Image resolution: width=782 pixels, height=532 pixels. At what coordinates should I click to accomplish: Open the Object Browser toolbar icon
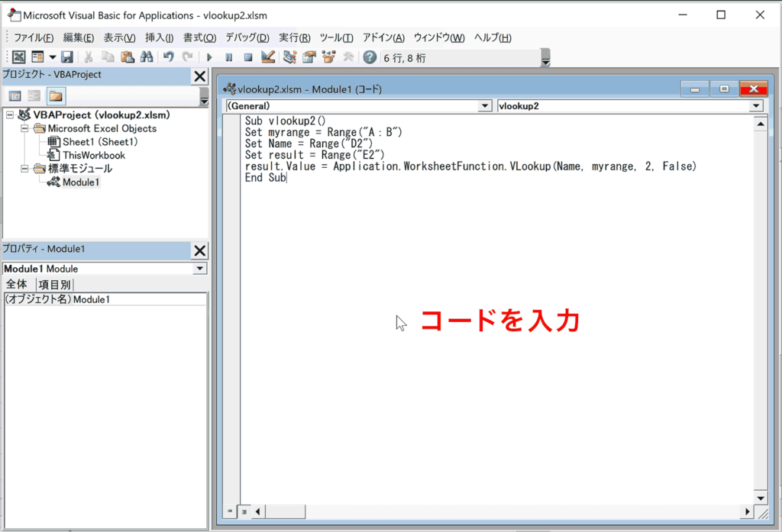(328, 57)
